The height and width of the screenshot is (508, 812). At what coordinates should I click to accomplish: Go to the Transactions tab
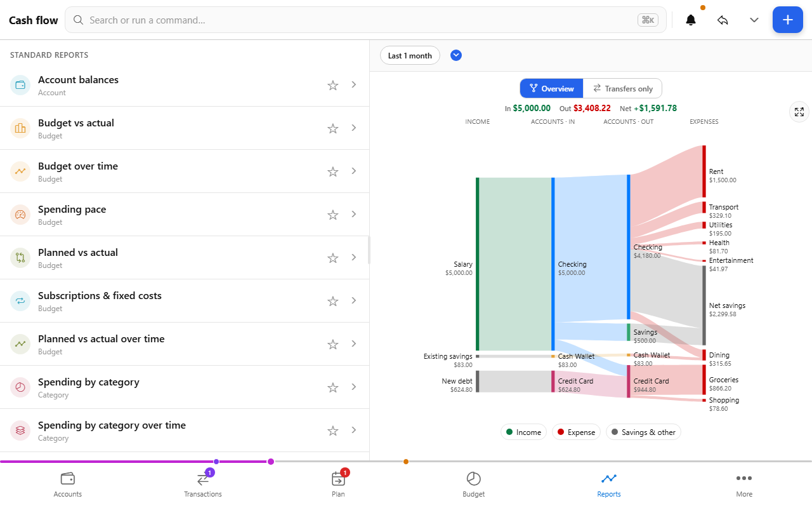click(203, 485)
